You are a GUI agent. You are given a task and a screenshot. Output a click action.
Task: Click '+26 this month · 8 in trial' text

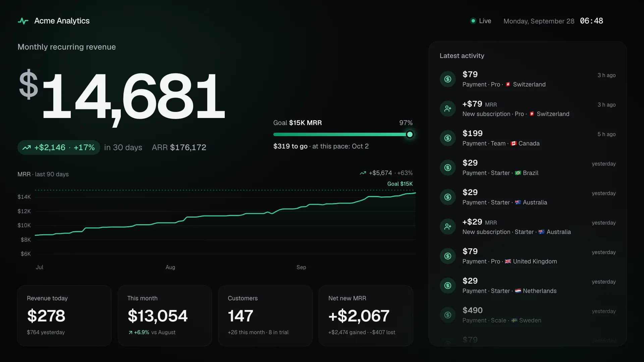coord(258,332)
